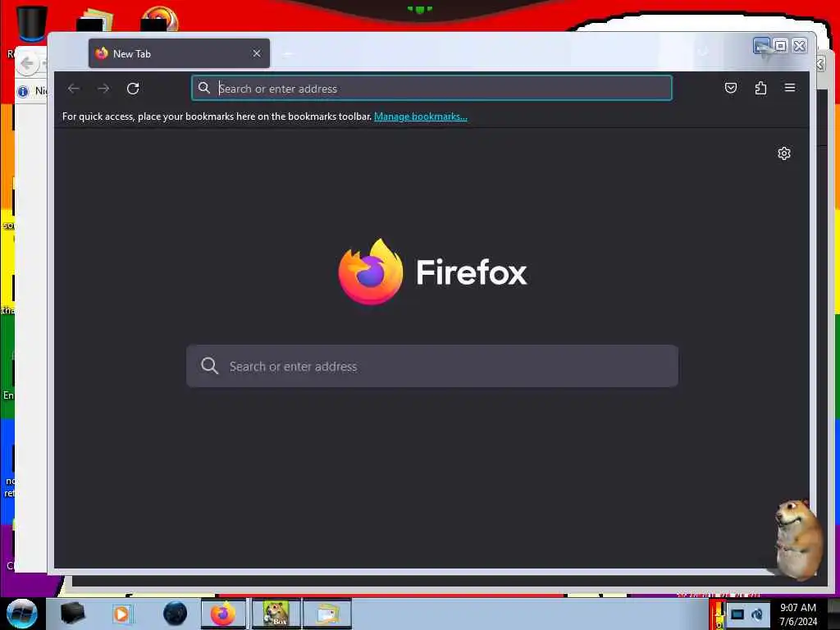Screen dimensions: 840x630
Task: Maximize the Firefox window
Action: [781, 46]
